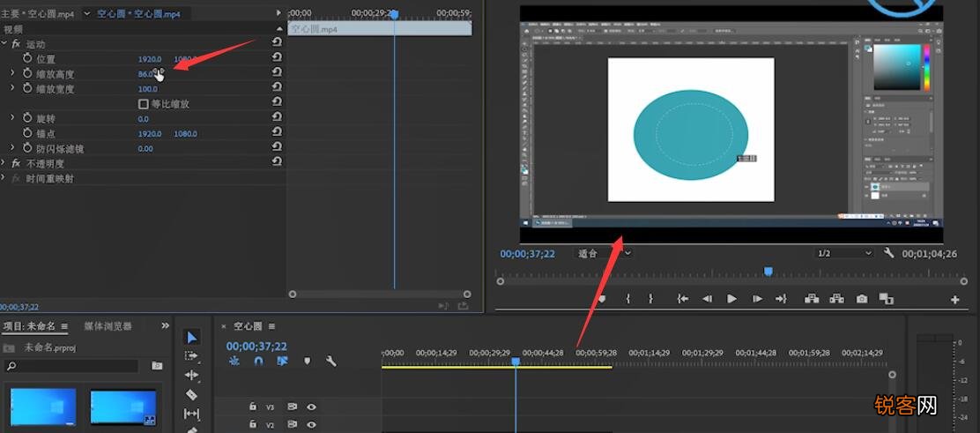Go to Out point

coord(781,299)
